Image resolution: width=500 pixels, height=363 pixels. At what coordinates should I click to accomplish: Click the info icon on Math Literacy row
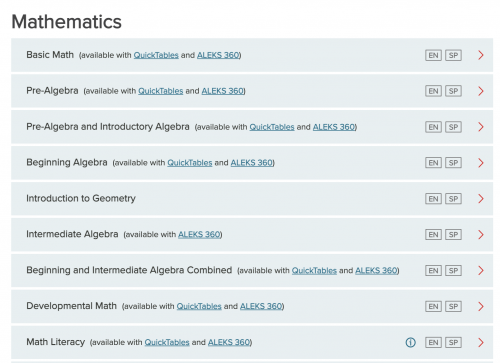tap(410, 342)
